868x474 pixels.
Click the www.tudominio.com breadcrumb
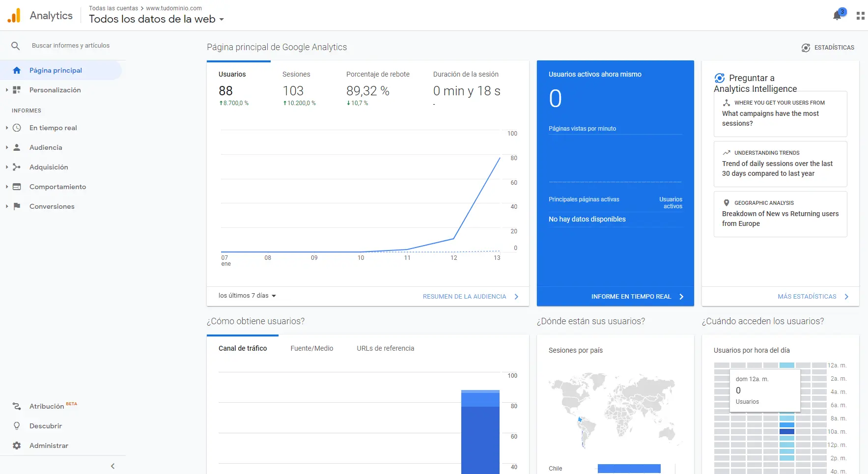click(174, 8)
